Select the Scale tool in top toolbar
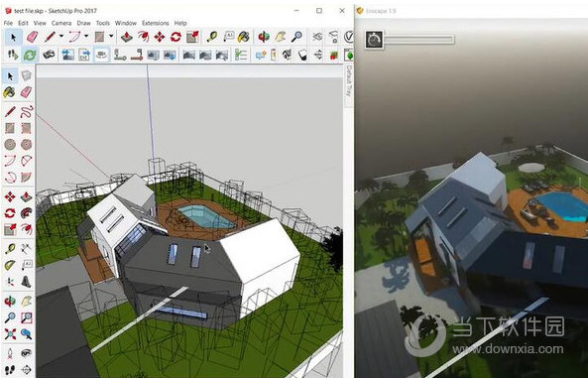The height and width of the screenshot is (378, 588). (192, 37)
